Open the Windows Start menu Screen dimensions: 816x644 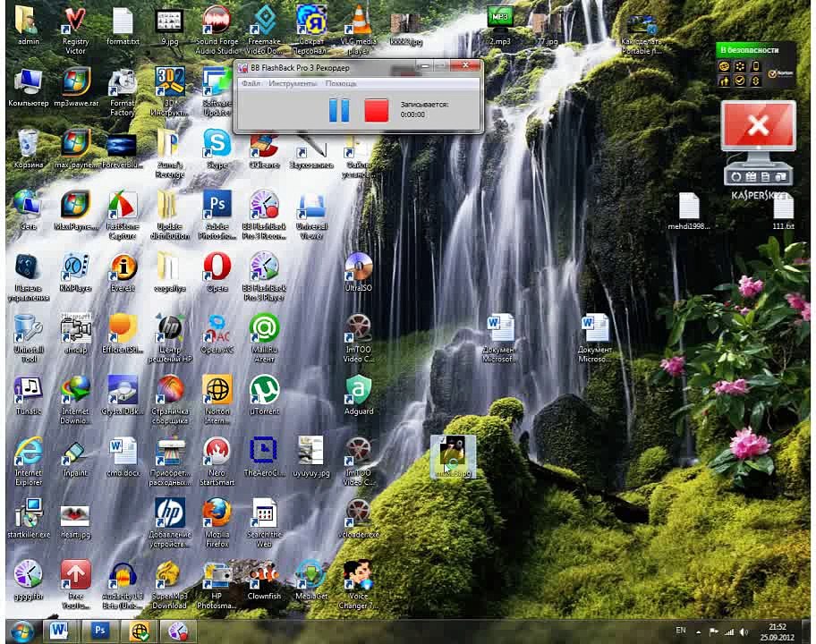click(x=22, y=631)
